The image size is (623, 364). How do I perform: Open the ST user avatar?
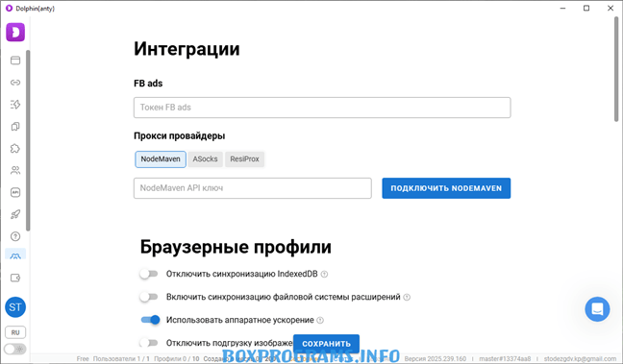tap(15, 307)
